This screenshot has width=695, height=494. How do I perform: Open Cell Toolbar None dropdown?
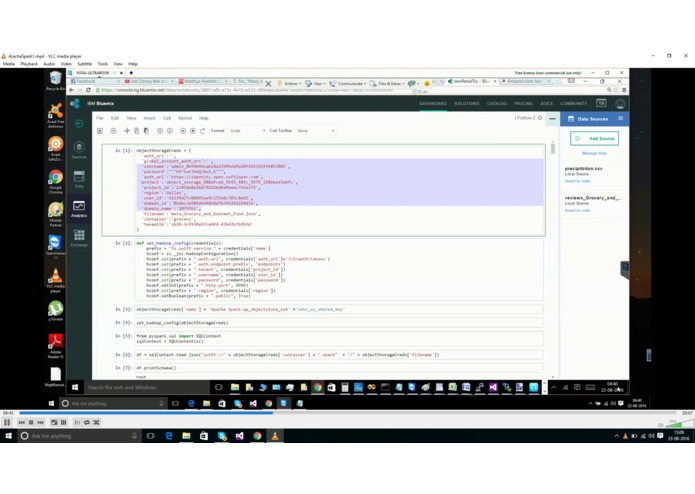pos(316,131)
